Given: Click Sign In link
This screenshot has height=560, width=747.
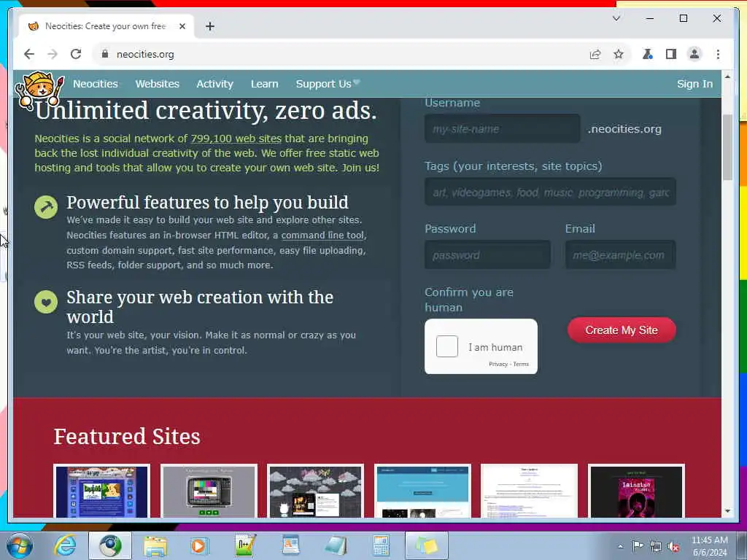Looking at the screenshot, I should (x=694, y=84).
